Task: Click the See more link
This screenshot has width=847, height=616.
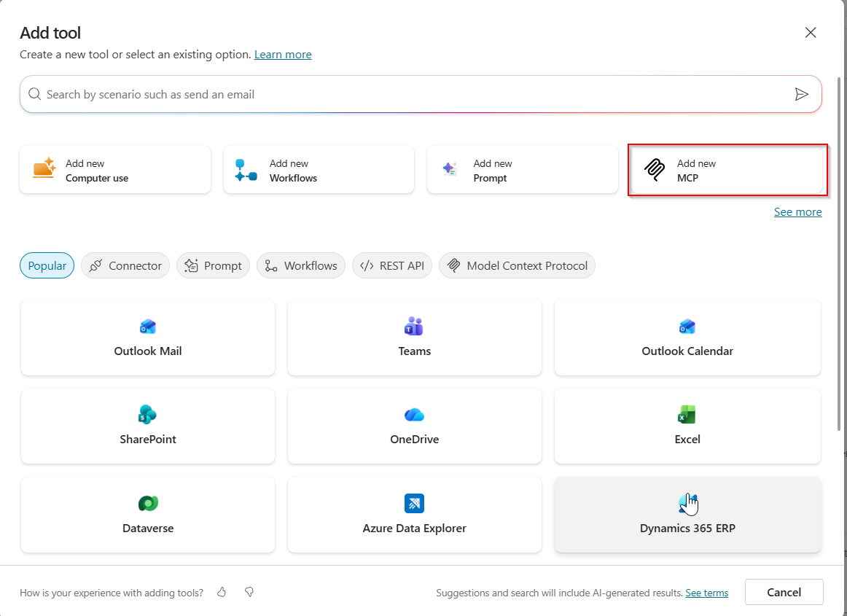Action: [x=798, y=212]
